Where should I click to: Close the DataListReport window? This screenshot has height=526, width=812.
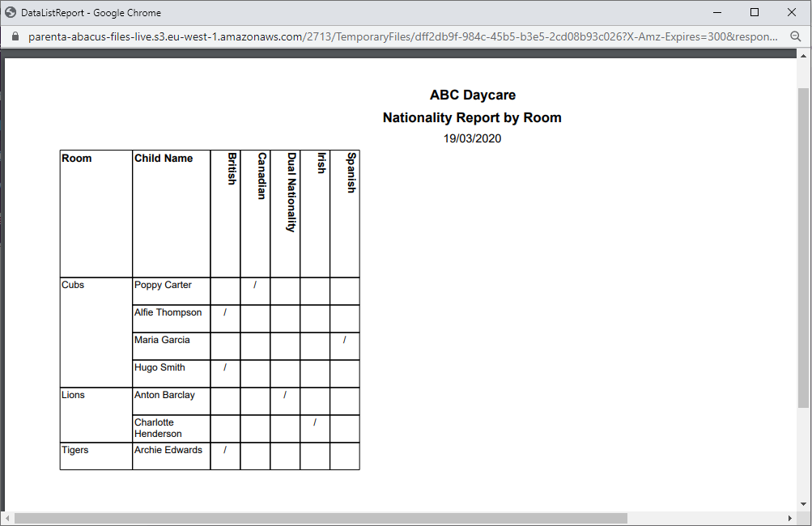pyautogui.click(x=792, y=12)
